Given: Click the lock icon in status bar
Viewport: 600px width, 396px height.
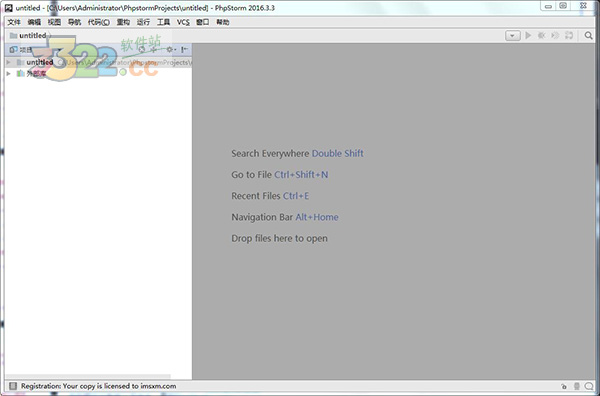Looking at the screenshot, I should (x=564, y=386).
